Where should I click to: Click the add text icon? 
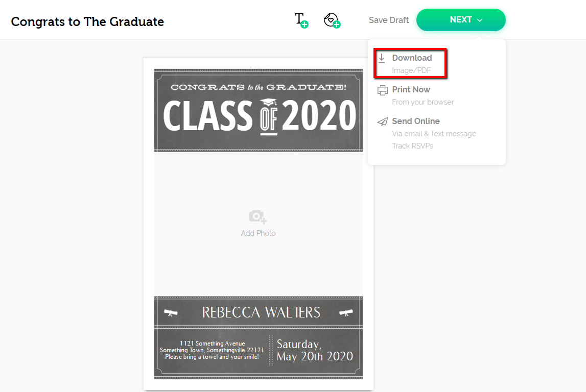click(299, 19)
